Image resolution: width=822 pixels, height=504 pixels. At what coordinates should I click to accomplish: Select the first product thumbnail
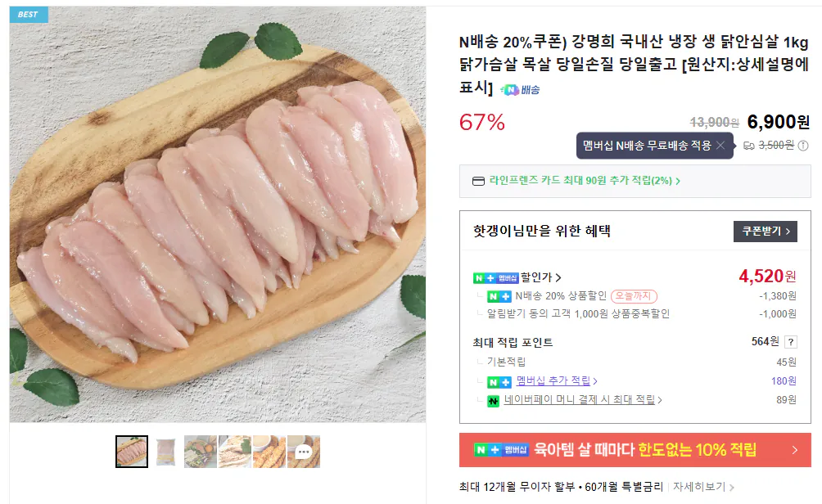pyautogui.click(x=132, y=451)
